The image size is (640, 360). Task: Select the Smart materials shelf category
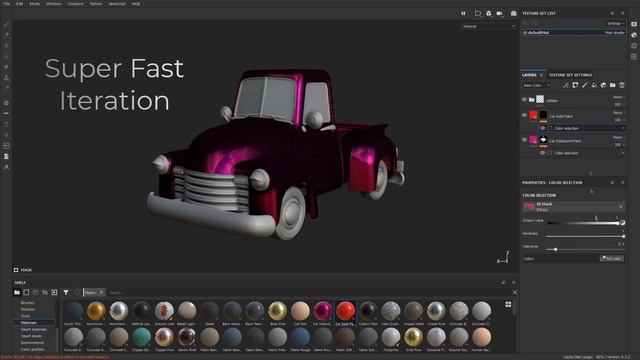(x=33, y=329)
